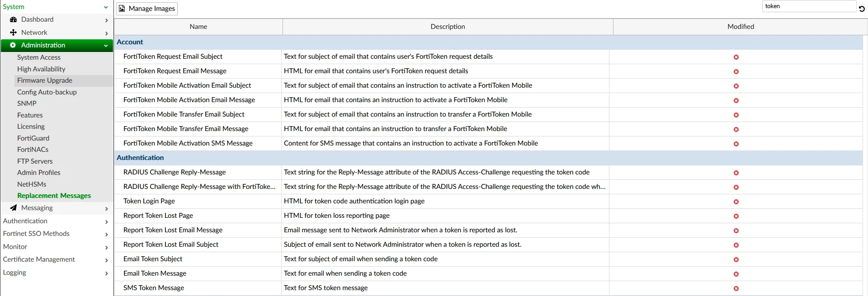
Task: Select Replacement Messages menu item
Action: coord(54,196)
